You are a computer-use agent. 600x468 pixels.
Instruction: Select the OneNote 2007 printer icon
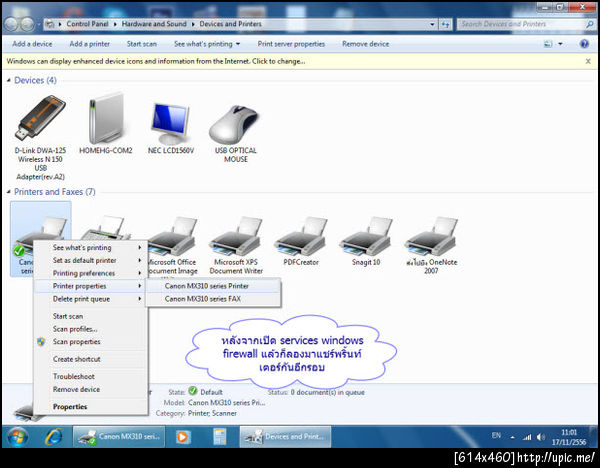click(x=431, y=245)
